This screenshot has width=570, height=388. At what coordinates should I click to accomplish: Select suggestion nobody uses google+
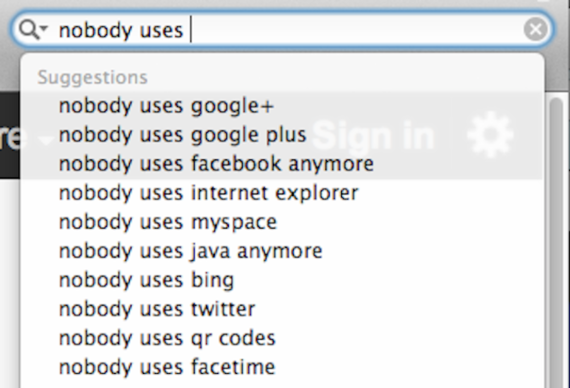coord(282,106)
